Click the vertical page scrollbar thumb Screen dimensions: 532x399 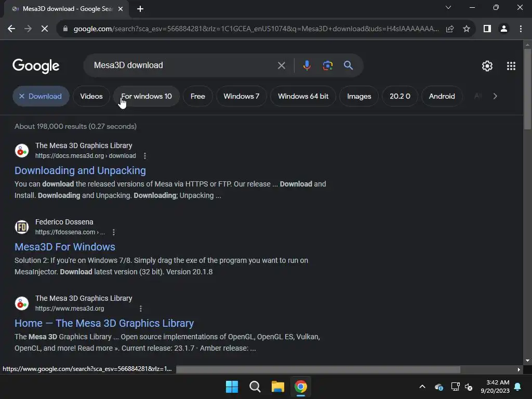527,89
